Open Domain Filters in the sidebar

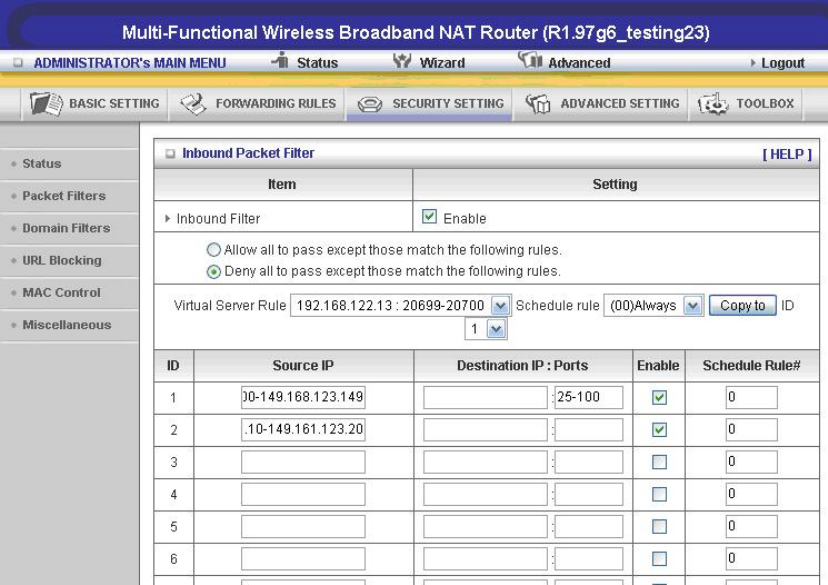click(66, 228)
